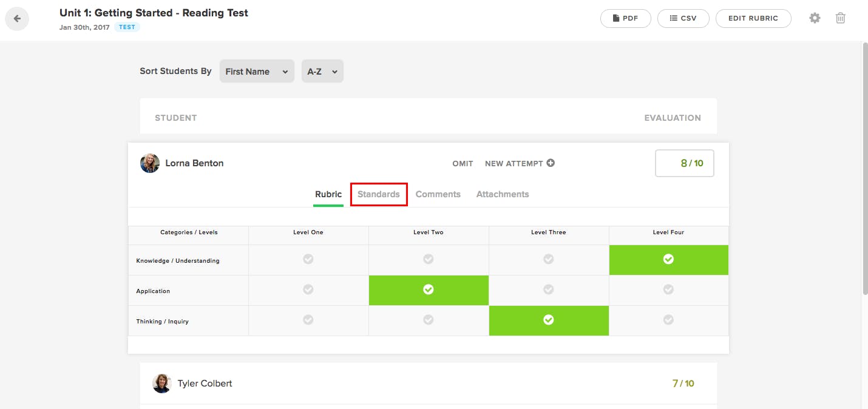Click the Sort Students By label
Image resolution: width=868 pixels, height=409 pixels.
[175, 71]
